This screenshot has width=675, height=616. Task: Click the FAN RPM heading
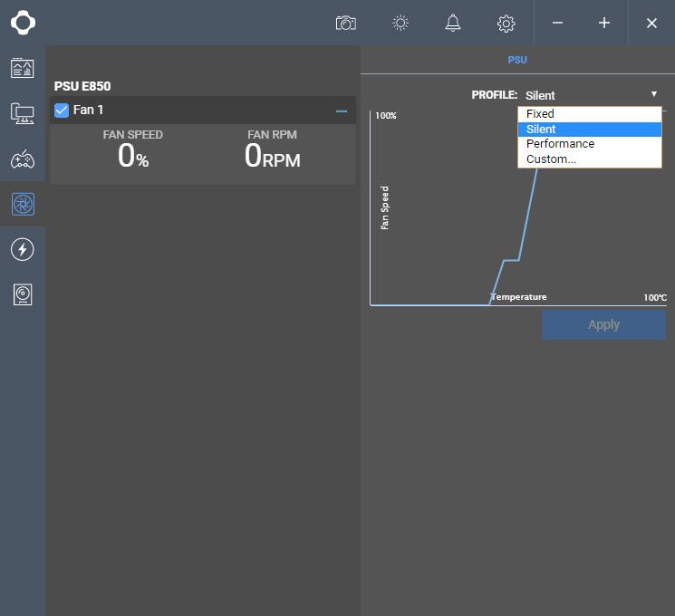point(272,135)
